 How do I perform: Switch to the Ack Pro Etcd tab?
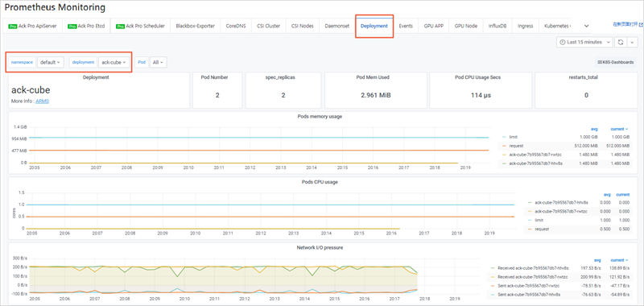[86, 26]
